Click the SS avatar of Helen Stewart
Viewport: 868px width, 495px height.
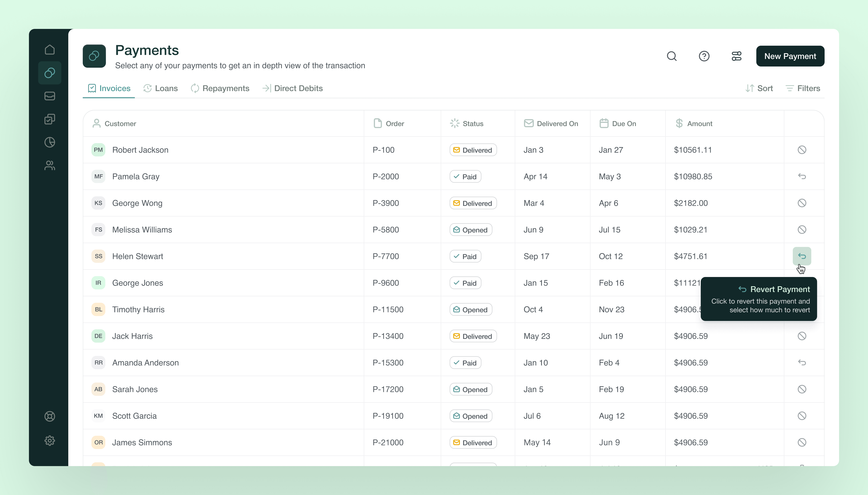coord(98,256)
